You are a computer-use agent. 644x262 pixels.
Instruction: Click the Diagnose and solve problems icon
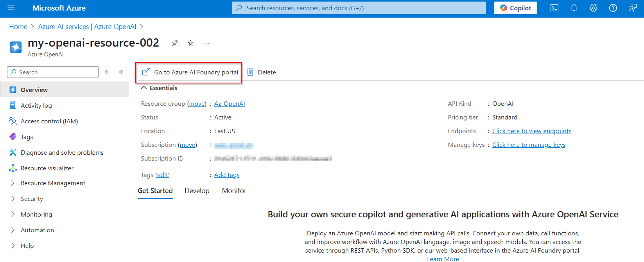[x=13, y=152]
